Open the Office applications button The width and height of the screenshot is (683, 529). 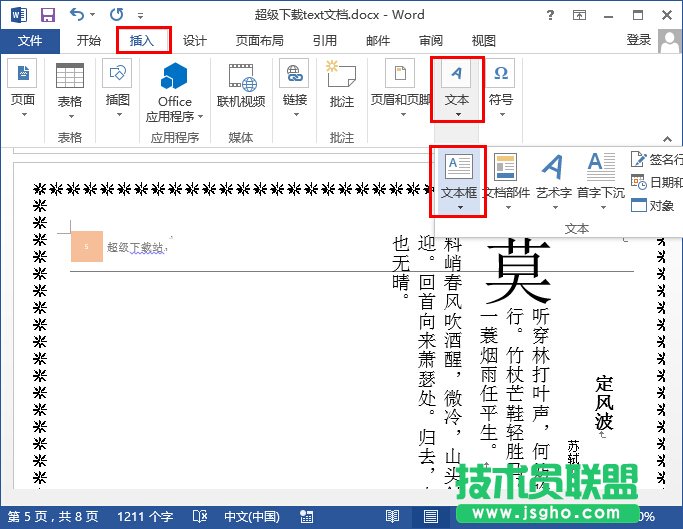coord(175,88)
